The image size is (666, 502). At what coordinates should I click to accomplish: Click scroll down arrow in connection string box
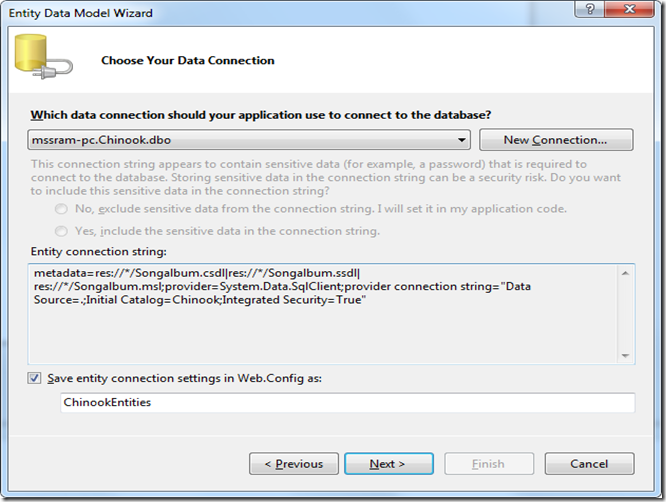[626, 355]
